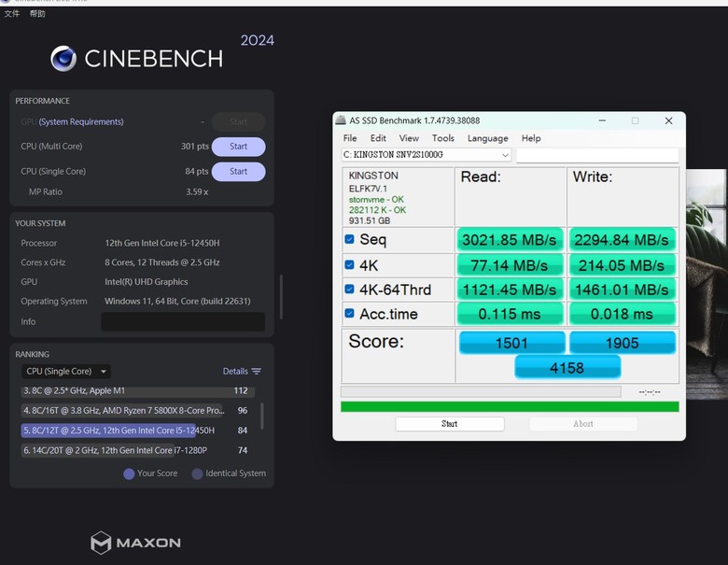728x565 pixels.
Task: Click the Windows 11 operating system text
Action: [x=177, y=301]
